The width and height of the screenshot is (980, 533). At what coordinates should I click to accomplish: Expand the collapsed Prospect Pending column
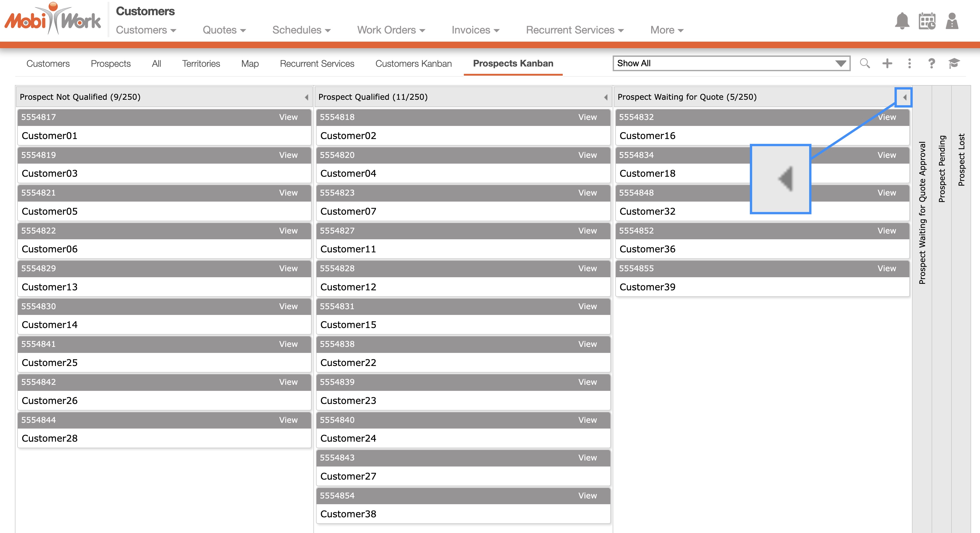[x=942, y=169]
